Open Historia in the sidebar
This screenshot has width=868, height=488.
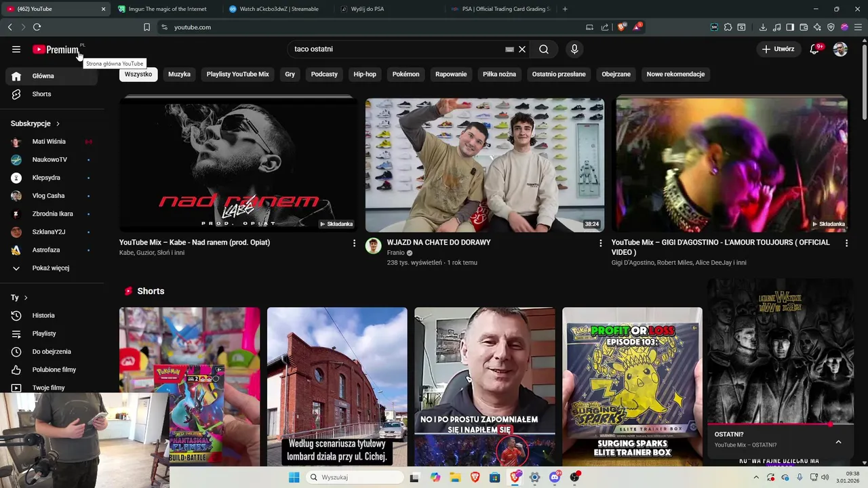point(52,316)
